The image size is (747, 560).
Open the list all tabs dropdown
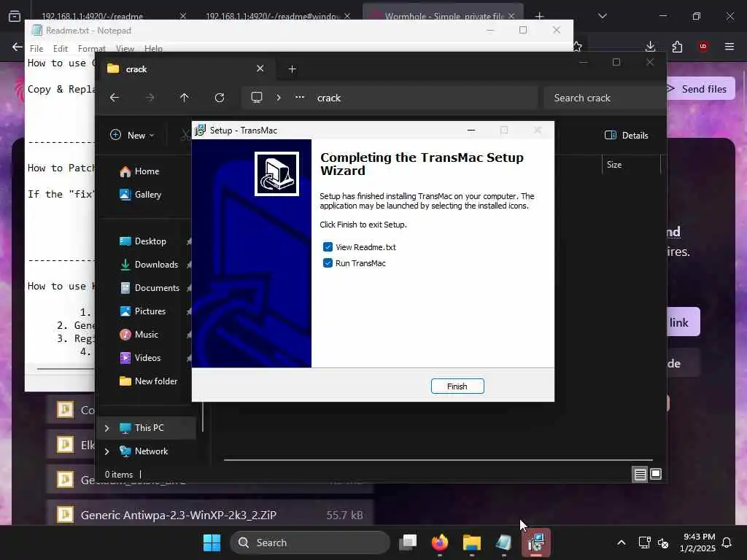tap(603, 16)
